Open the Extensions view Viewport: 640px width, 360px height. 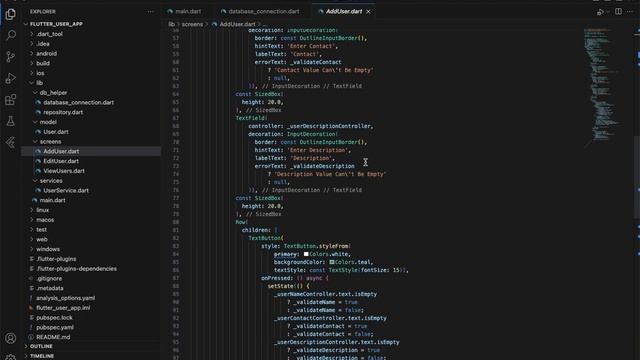(x=11, y=100)
